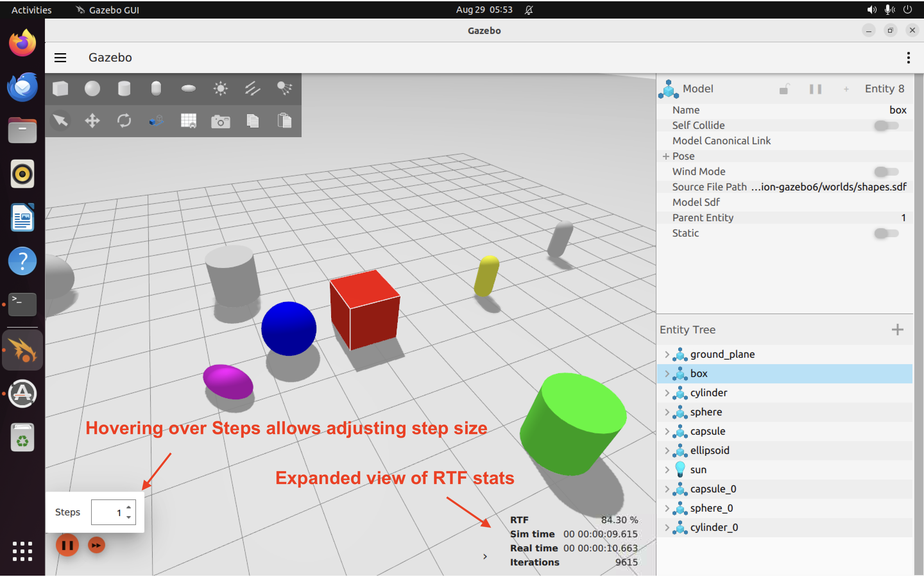Click the Entity Tree plus button
The image size is (924, 577).
897,329
